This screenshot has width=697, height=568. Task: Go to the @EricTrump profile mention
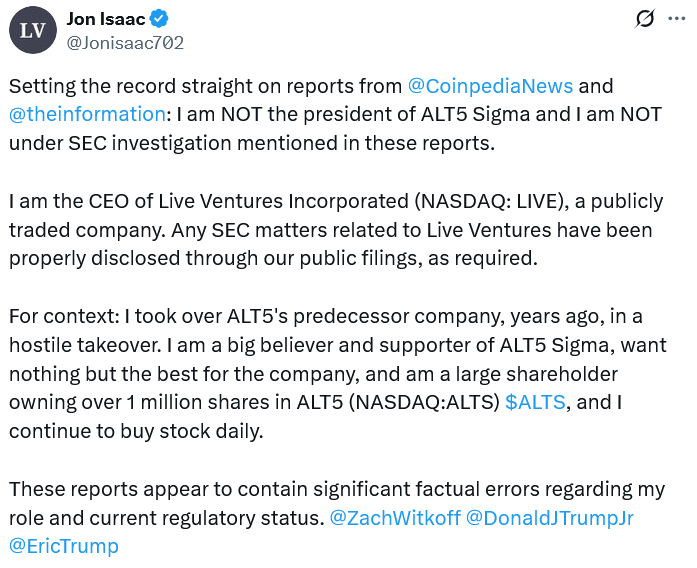pyautogui.click(x=64, y=546)
